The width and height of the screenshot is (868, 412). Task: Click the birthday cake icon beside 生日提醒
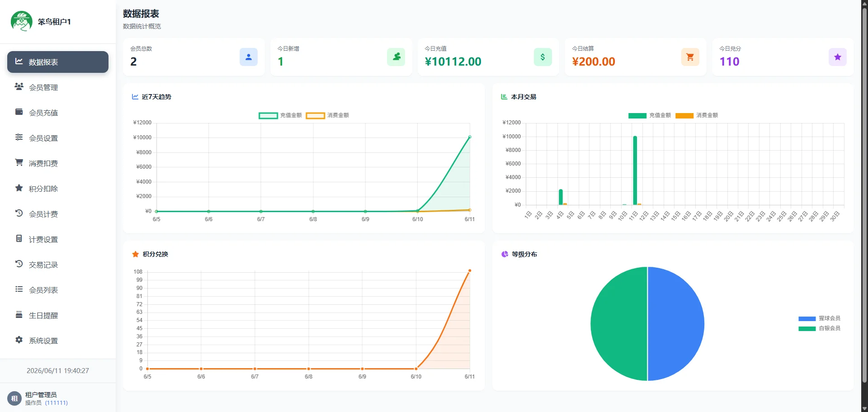19,314
